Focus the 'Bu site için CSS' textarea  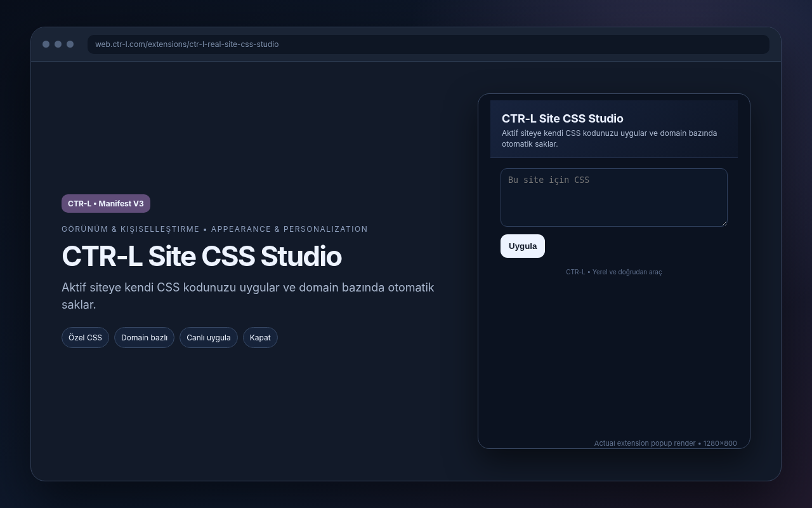[x=613, y=197]
